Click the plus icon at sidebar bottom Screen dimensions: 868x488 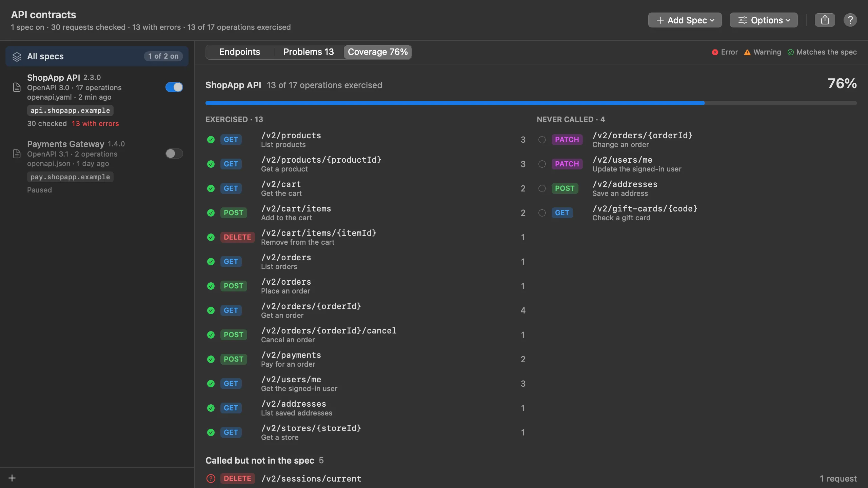click(x=12, y=478)
